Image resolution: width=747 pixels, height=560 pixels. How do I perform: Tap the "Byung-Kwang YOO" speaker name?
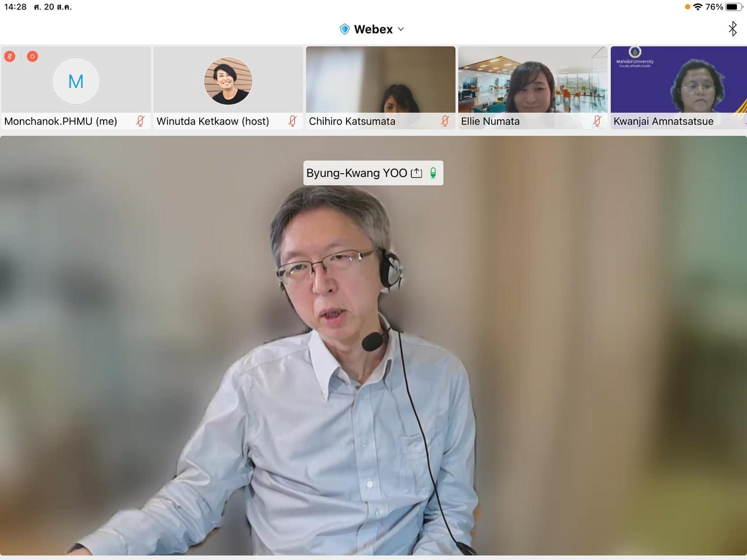[x=357, y=173]
